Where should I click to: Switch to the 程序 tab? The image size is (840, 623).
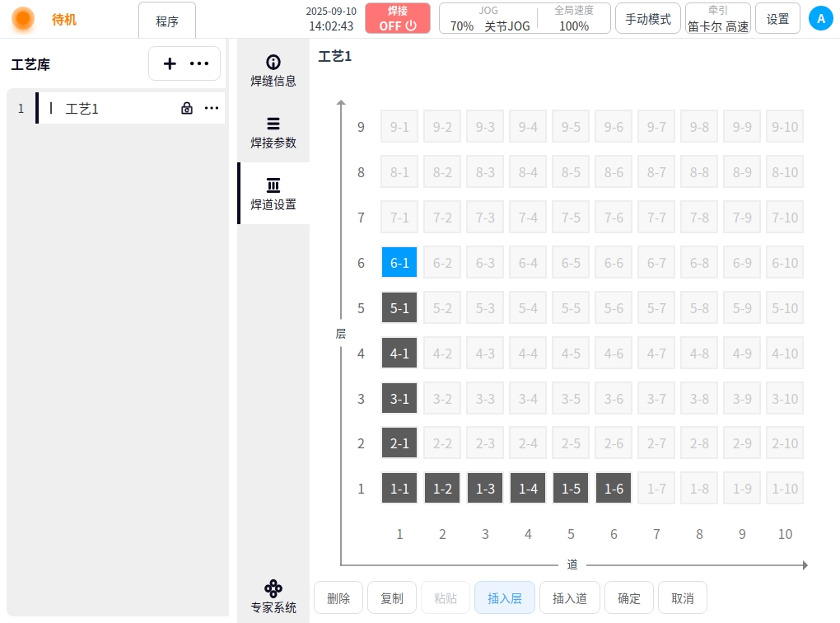(167, 21)
